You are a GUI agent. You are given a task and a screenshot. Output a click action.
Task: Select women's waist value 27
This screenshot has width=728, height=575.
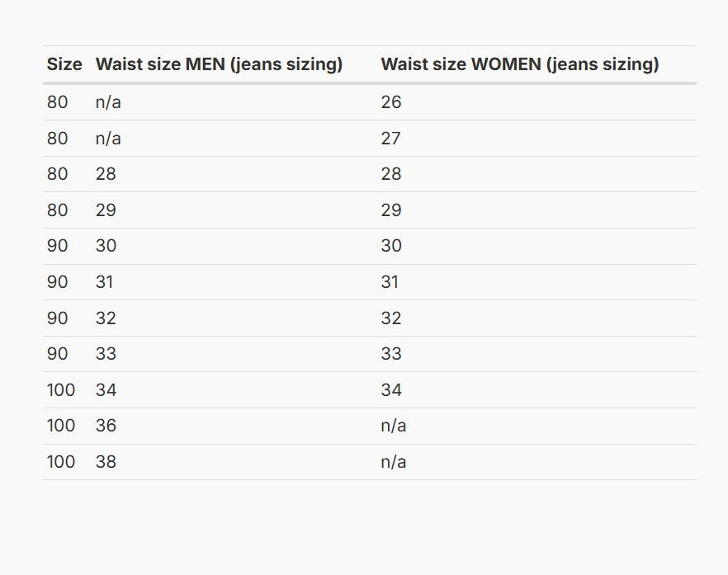391,139
